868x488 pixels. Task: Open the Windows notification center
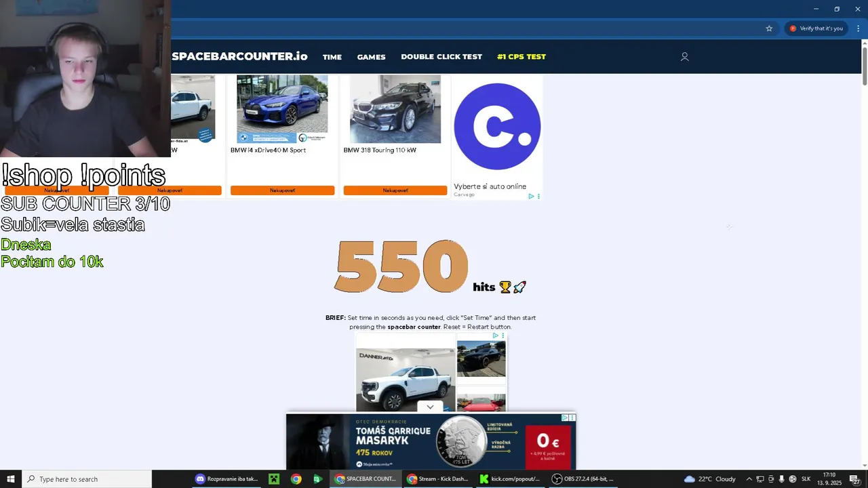855,479
